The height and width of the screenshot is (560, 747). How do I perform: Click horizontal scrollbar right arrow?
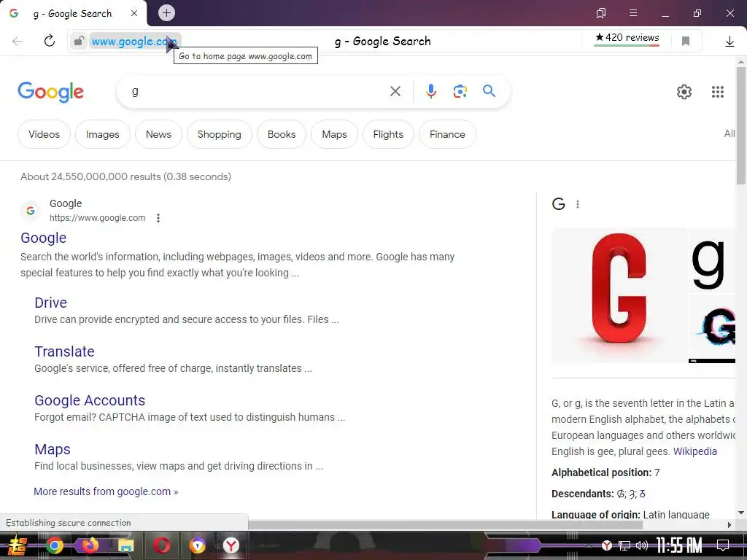pos(729,525)
